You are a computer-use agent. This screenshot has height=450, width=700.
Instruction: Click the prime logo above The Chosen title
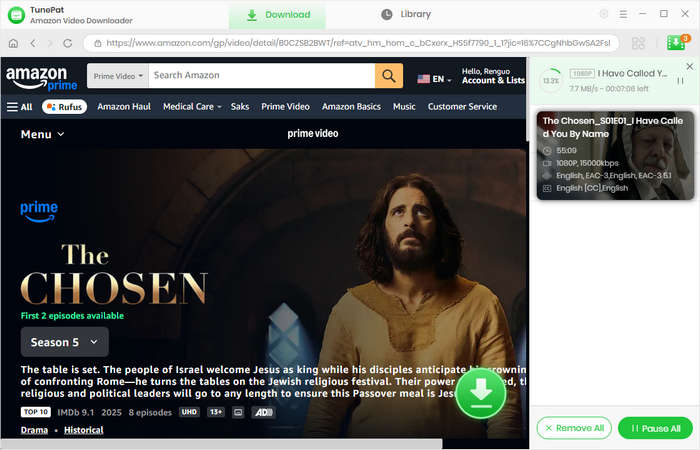point(39,212)
